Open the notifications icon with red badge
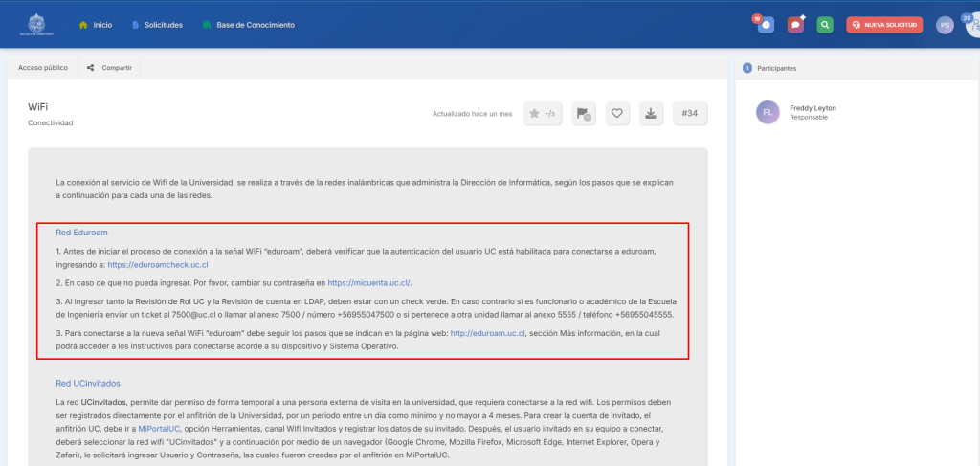 pyautogui.click(x=765, y=25)
